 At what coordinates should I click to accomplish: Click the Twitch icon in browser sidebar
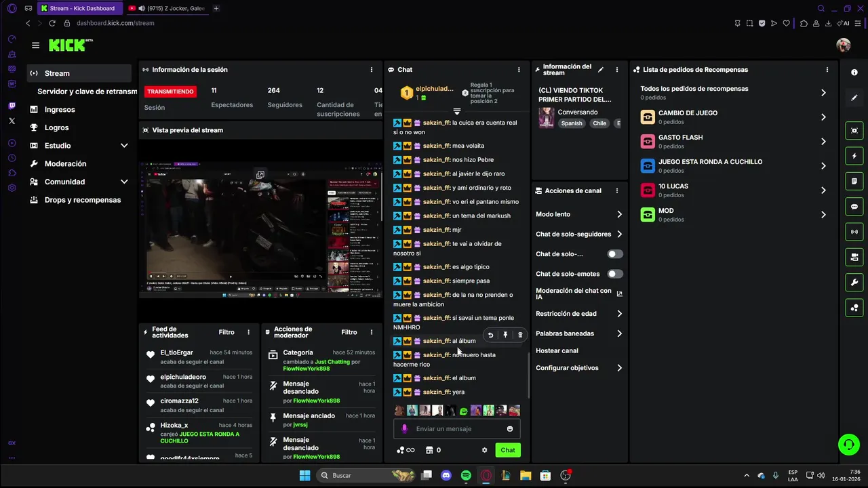click(12, 106)
